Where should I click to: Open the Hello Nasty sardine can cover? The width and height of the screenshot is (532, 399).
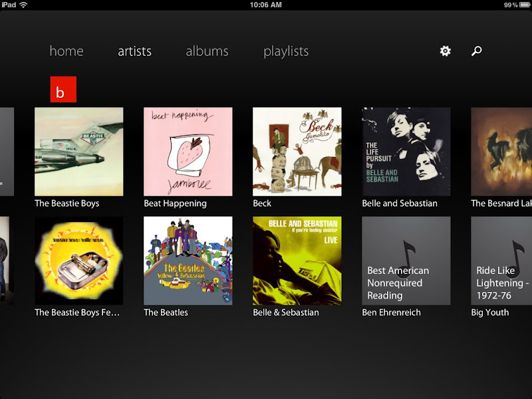click(79, 261)
